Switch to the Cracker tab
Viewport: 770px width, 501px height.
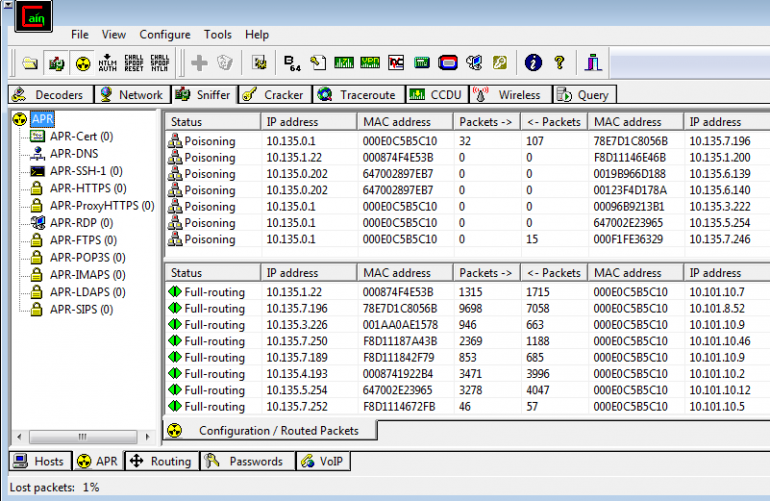click(275, 94)
